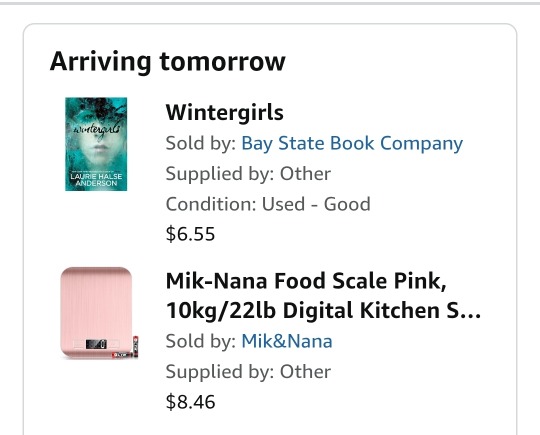Click the digital display on the scale image

coord(96,344)
